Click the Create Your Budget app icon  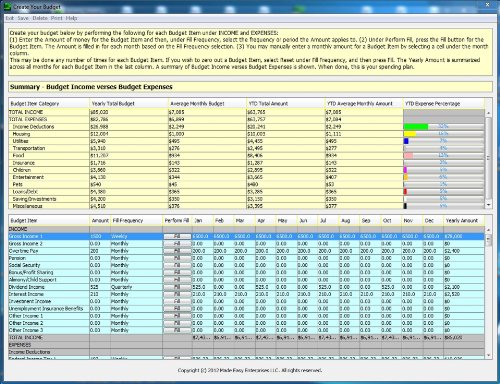[x=8, y=6]
